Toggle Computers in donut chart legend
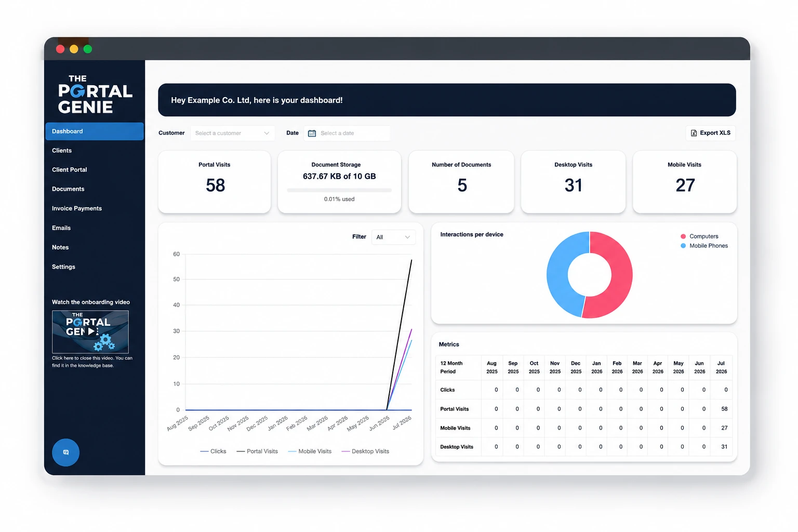 click(x=699, y=236)
